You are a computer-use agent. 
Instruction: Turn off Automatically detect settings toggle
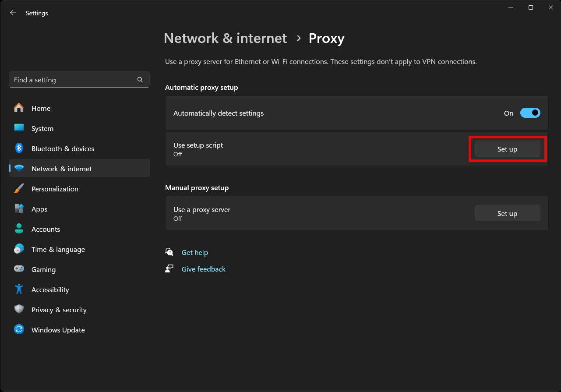point(530,113)
